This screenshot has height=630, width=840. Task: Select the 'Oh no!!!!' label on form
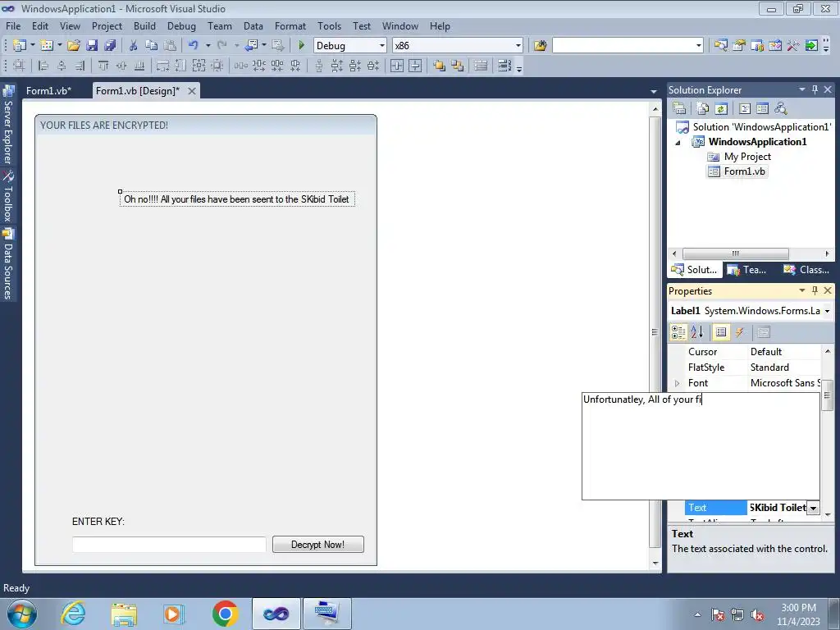237,199
